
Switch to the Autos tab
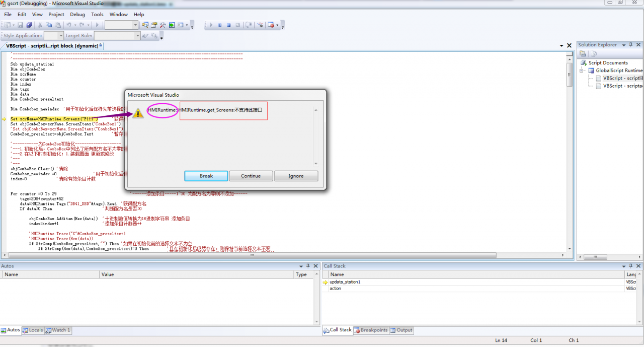click(x=11, y=330)
